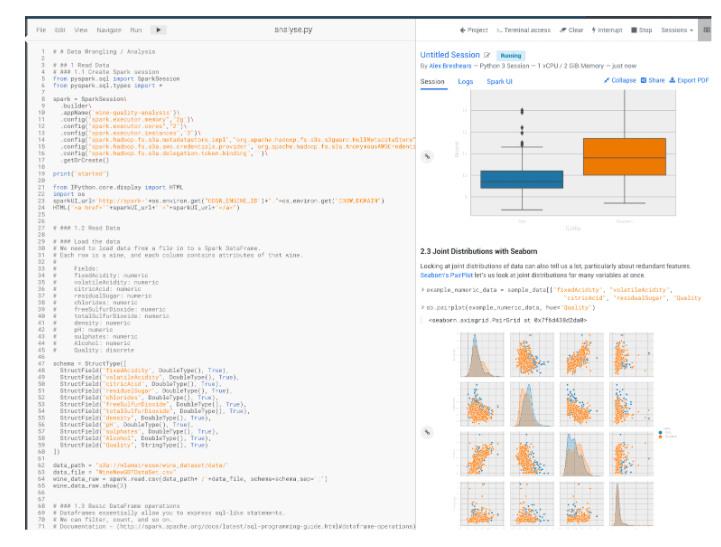The height and width of the screenshot is (547, 721).
Task: Click the blue box in box plot
Action: pyautogui.click(x=522, y=180)
